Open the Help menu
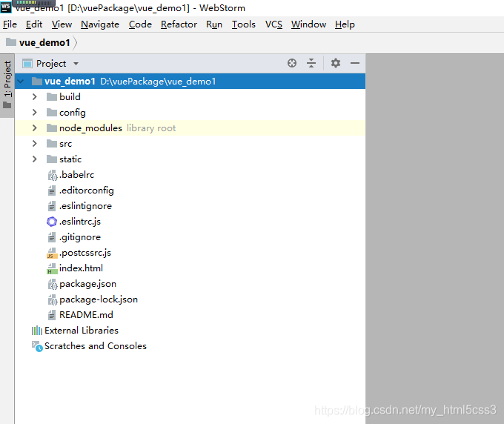Screen dimensions: 504x424 pyautogui.click(x=345, y=24)
